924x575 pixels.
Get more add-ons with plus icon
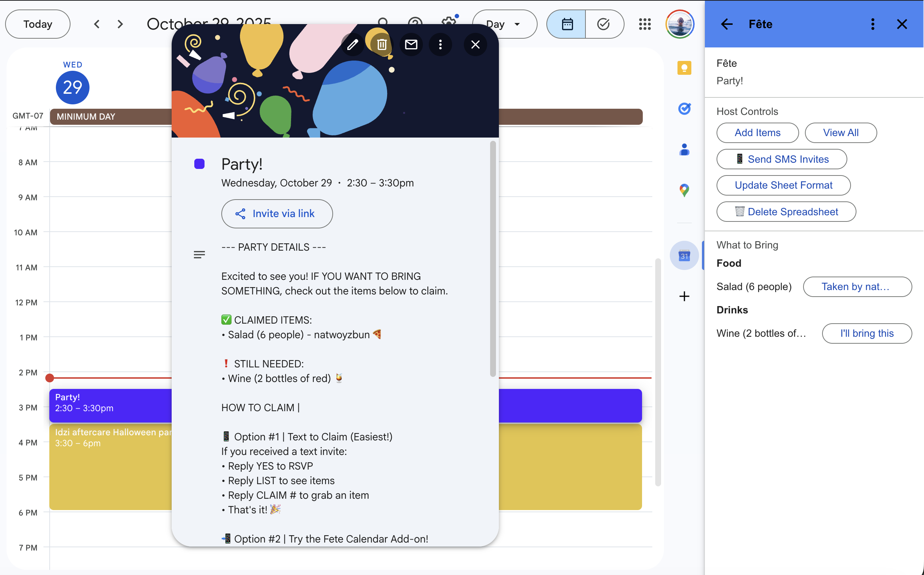[x=684, y=296]
